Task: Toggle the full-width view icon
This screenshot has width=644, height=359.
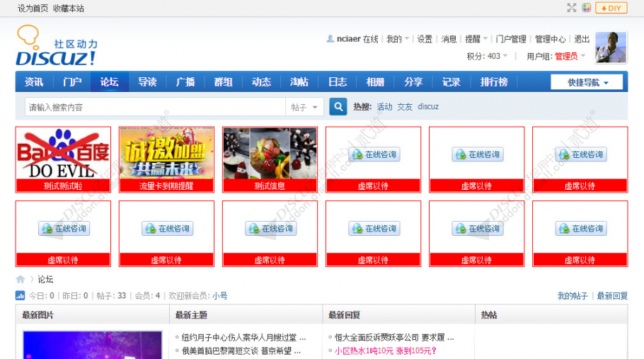Action: pyautogui.click(x=572, y=8)
